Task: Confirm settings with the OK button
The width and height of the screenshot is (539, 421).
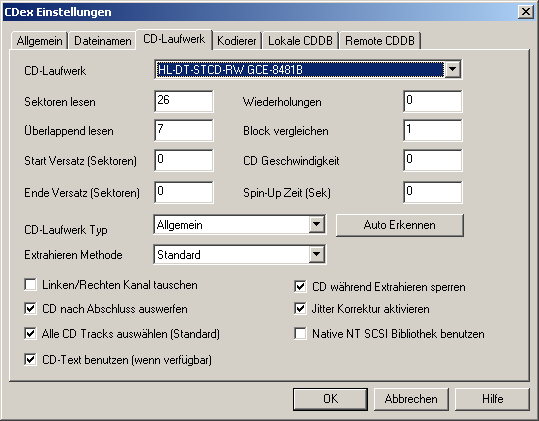Action: [330, 399]
